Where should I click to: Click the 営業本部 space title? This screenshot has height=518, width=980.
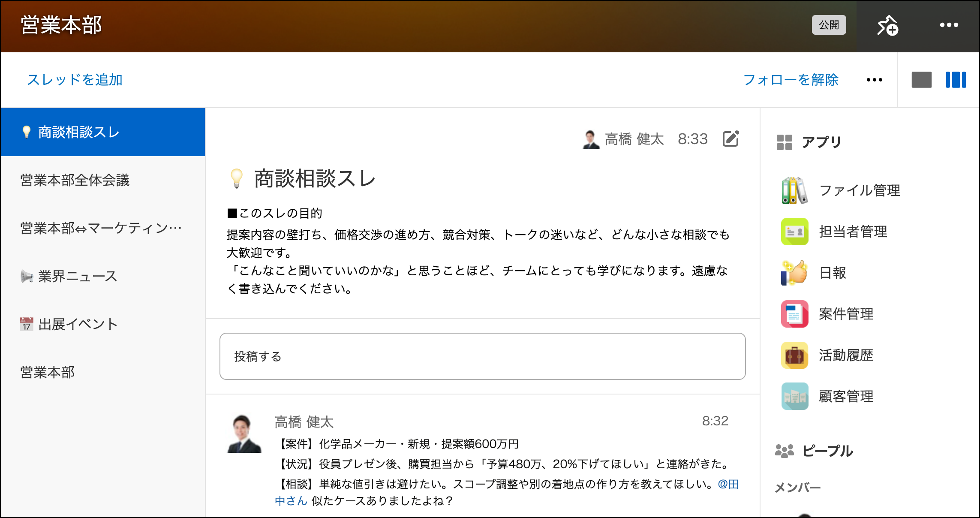coord(62,25)
